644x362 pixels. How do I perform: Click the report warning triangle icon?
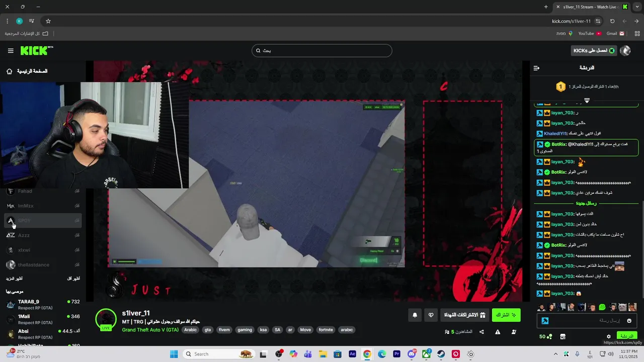click(x=498, y=332)
